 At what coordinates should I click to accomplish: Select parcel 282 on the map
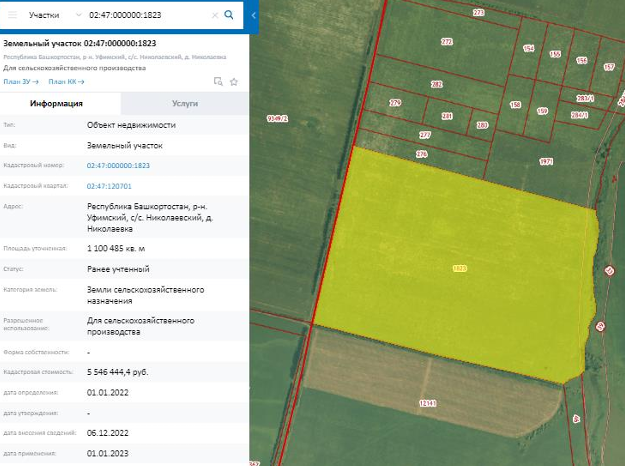pos(436,85)
